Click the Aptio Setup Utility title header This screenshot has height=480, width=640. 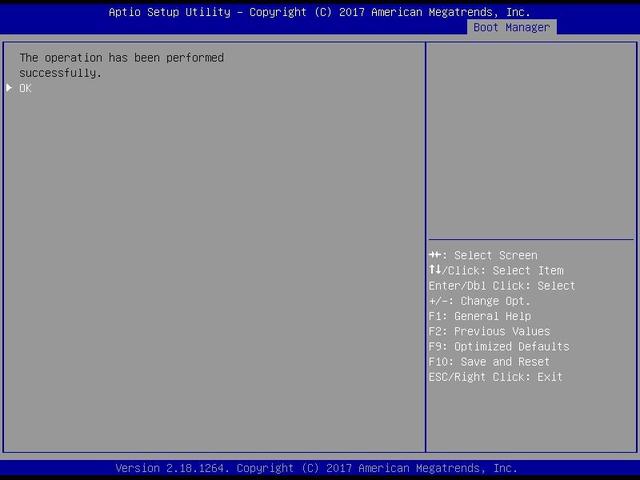point(320,12)
